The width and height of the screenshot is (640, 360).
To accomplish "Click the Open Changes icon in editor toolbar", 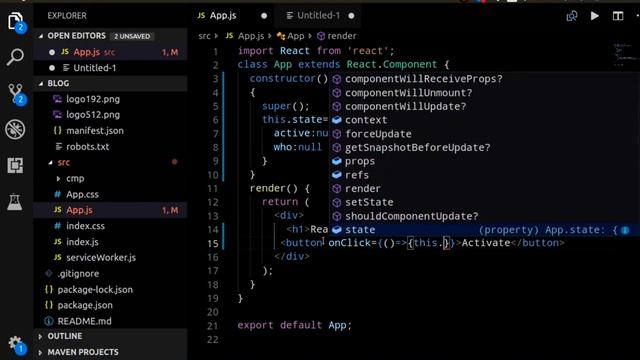I will coord(572,16).
